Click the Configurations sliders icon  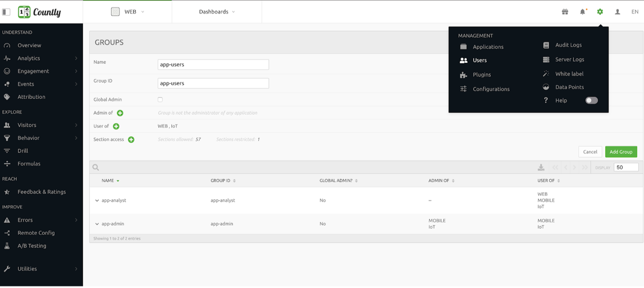point(464,89)
